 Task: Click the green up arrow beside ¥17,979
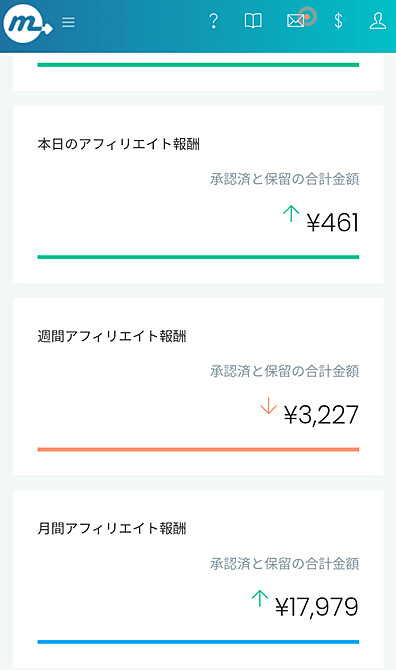point(260,598)
